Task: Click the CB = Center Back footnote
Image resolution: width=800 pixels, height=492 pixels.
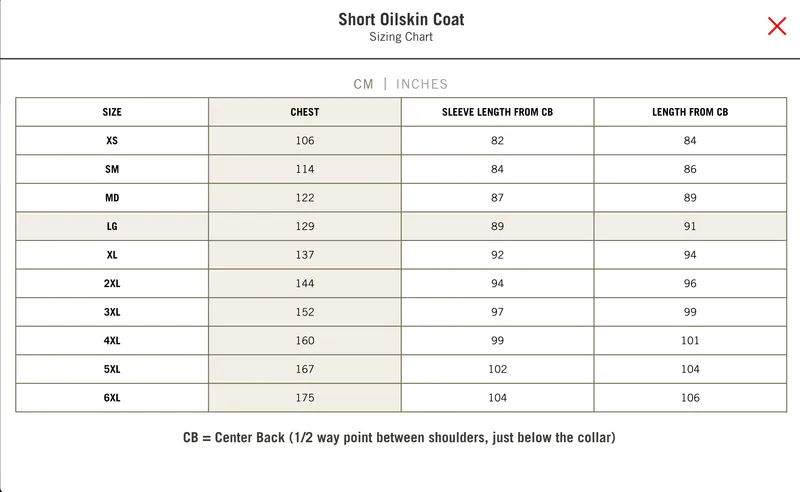Action: point(399,438)
